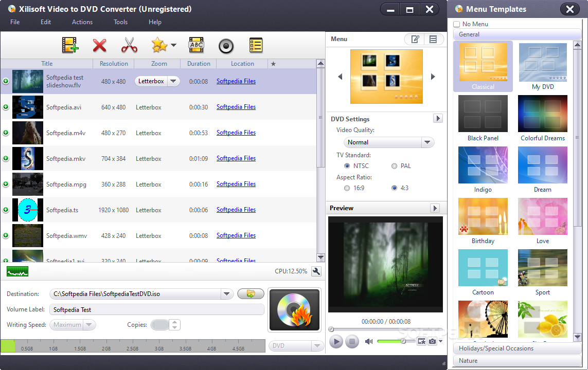Viewport: 588px width, 370px height.
Task: Click the green CPU waveform icon
Action: (x=17, y=271)
